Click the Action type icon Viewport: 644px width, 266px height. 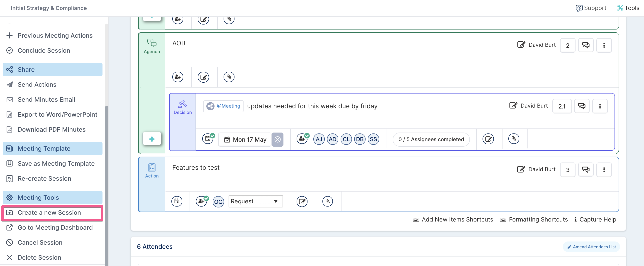tap(152, 170)
